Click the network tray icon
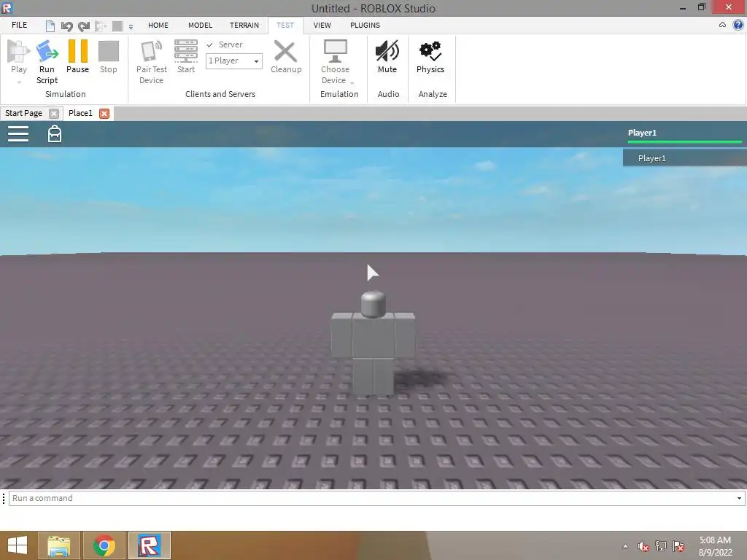The image size is (747, 560). coord(661,546)
